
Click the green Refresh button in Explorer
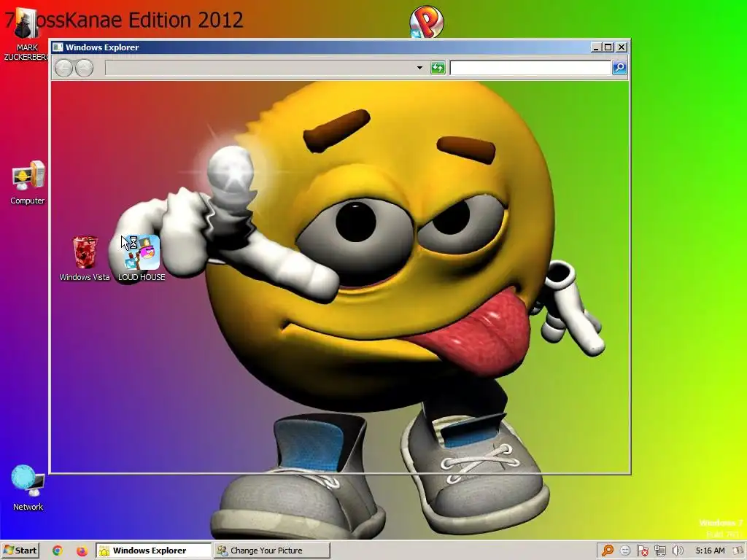point(438,68)
